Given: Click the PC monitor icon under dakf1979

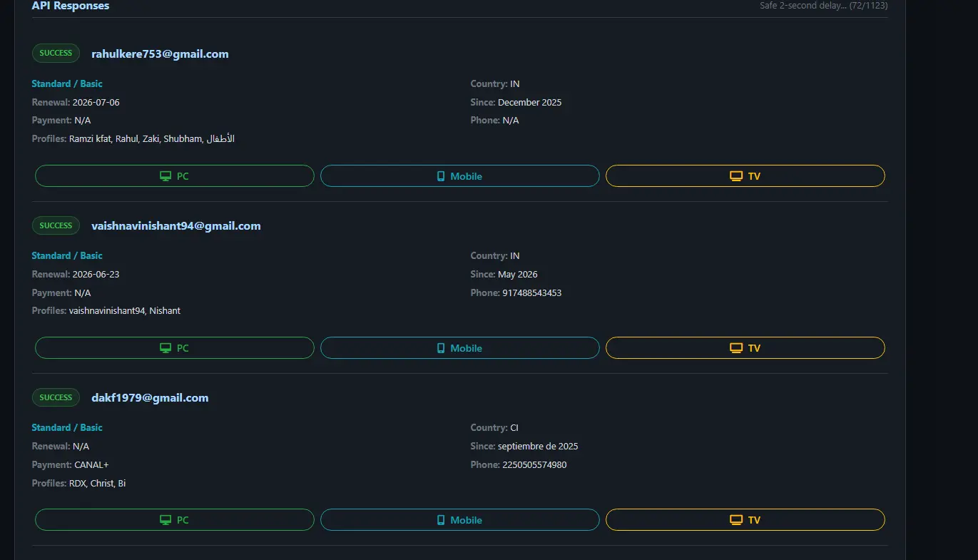Looking at the screenshot, I should tap(165, 520).
